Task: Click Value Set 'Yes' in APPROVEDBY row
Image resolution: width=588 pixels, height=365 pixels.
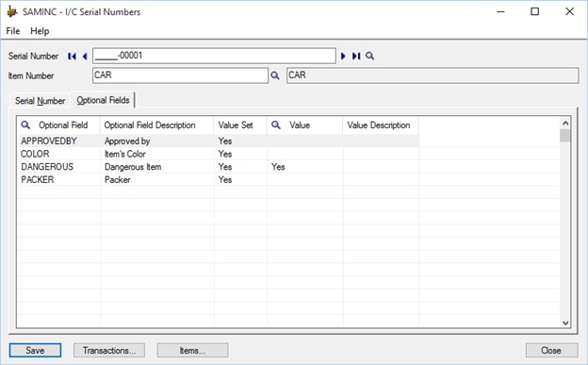Action: tap(240, 141)
